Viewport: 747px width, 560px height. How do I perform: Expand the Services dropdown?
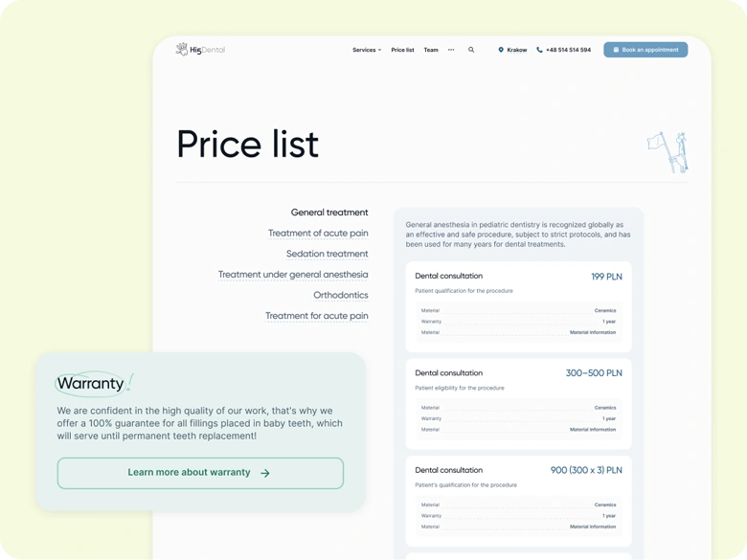[366, 50]
